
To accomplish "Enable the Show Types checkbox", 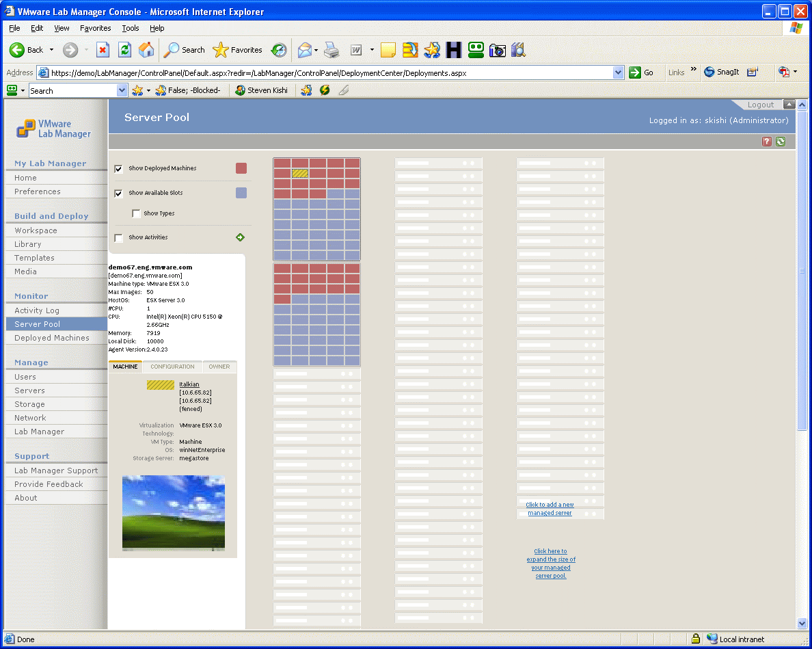I will (136, 213).
